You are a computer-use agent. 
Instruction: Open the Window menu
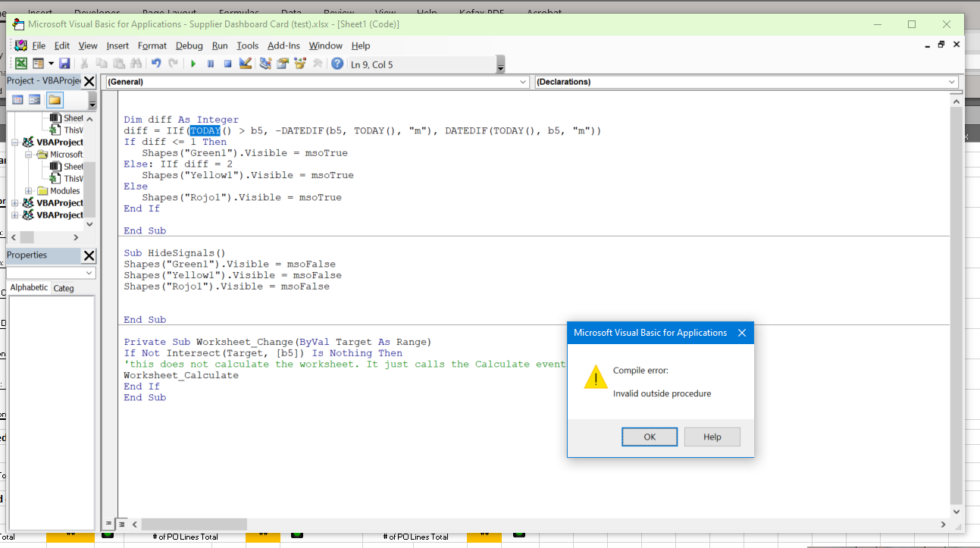tap(326, 45)
